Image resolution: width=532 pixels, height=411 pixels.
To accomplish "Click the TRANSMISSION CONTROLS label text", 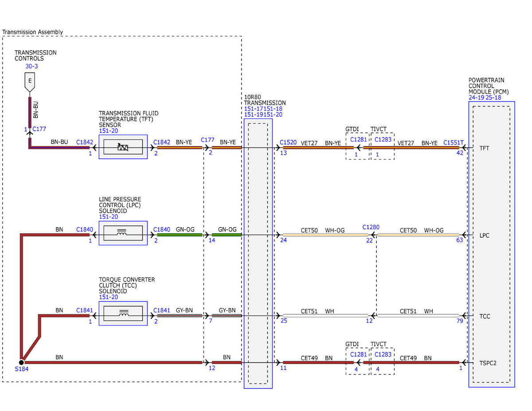I will [x=35, y=55].
